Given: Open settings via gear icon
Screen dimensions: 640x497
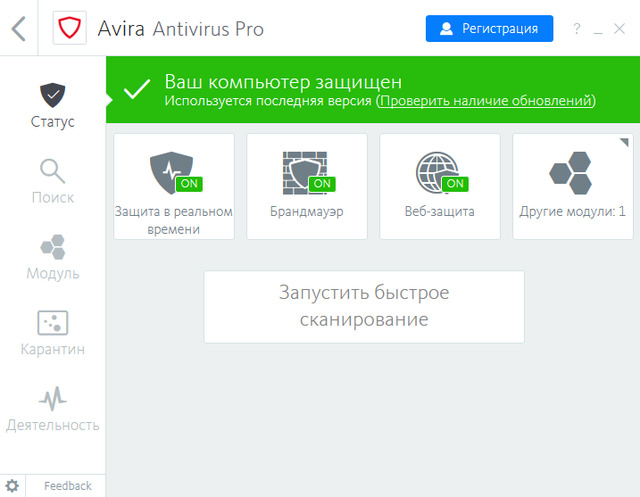Looking at the screenshot, I should 12,486.
